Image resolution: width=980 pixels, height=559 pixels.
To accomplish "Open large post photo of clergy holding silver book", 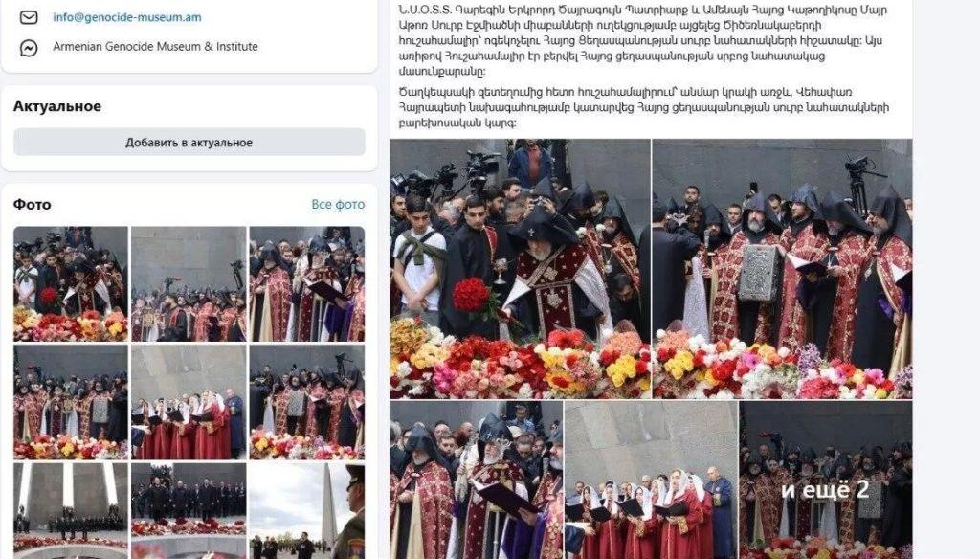I will (782, 269).
